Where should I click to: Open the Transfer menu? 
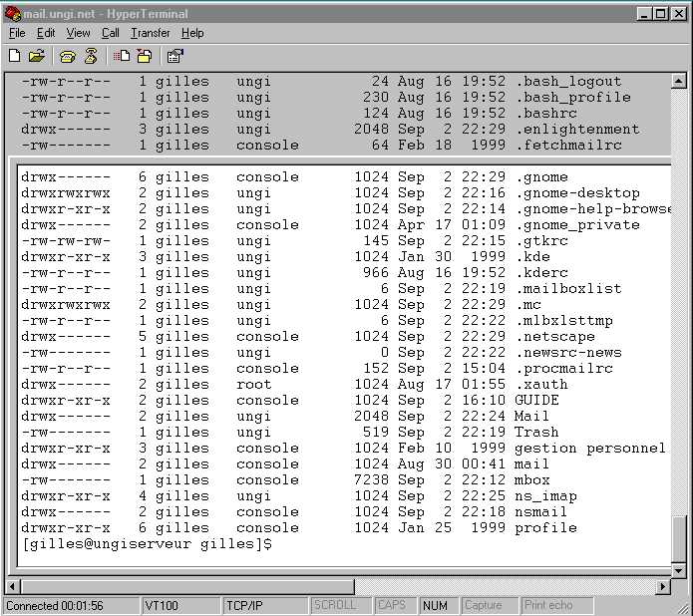coord(151,33)
